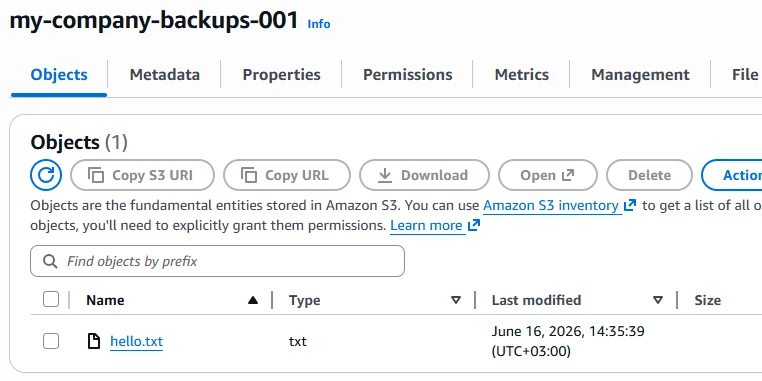Tick the hello.txt row checkbox
This screenshot has width=762, height=381.
[51, 341]
